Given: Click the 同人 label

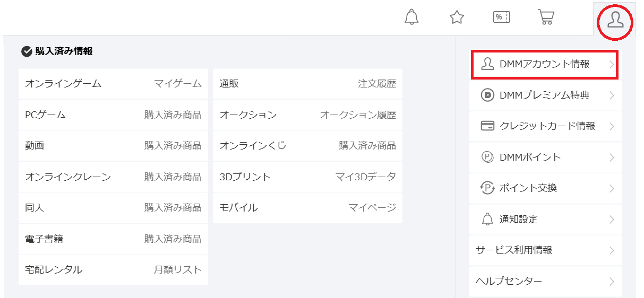Looking at the screenshot, I should pyautogui.click(x=35, y=207).
